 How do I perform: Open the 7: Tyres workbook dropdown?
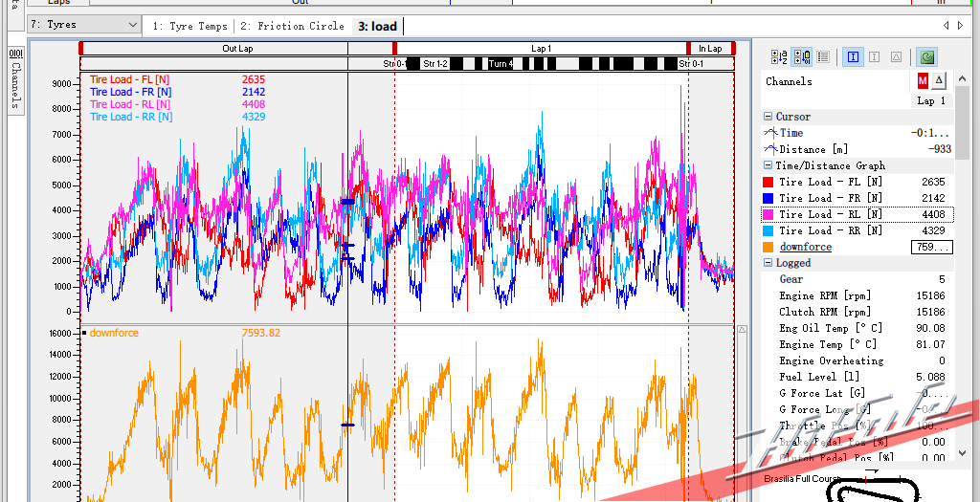tap(84, 24)
